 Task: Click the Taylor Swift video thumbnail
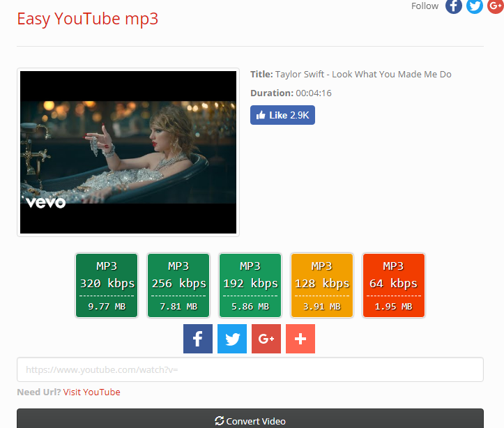pos(128,152)
